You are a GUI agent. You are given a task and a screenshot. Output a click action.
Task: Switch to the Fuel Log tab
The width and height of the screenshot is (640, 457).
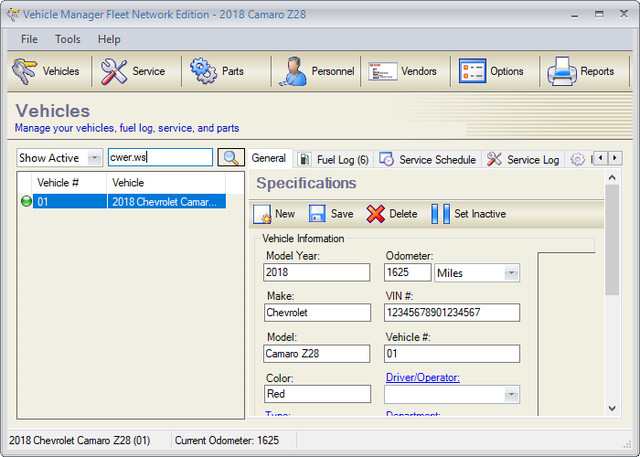coord(333,159)
